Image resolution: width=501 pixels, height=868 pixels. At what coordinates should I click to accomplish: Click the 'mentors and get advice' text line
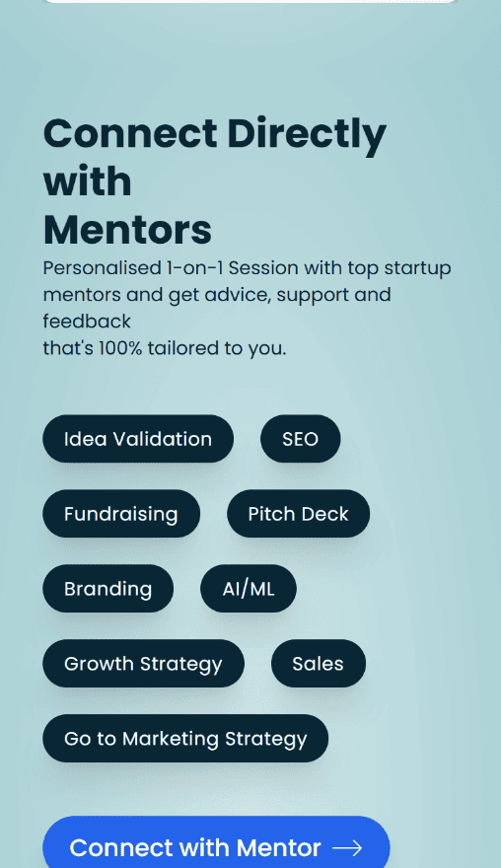pyautogui.click(x=217, y=295)
